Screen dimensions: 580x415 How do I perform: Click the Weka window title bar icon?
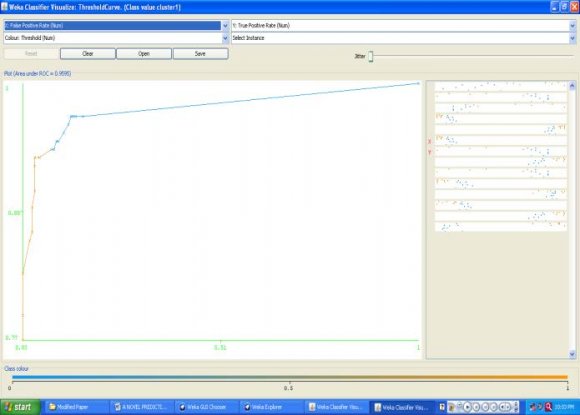pyautogui.click(x=4, y=7)
